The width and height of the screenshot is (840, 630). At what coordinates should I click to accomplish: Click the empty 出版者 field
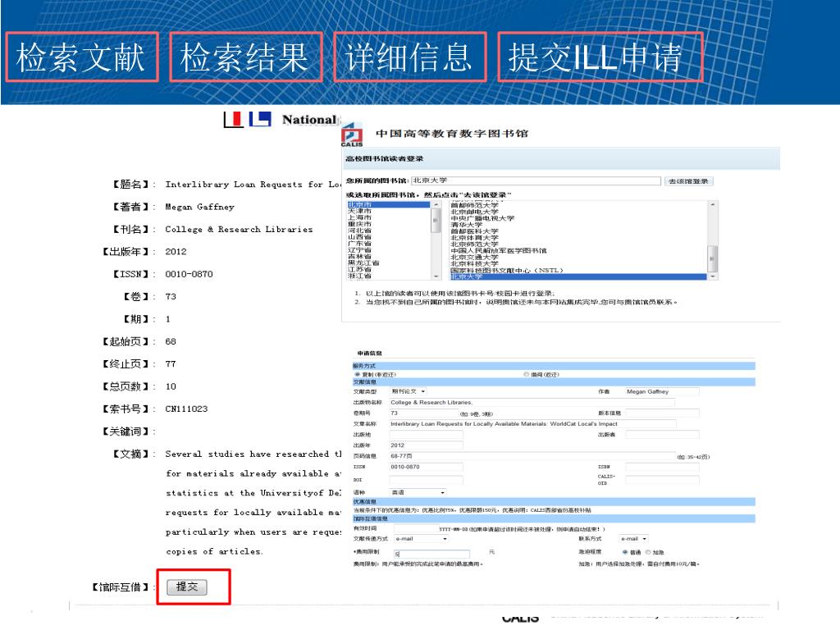click(x=662, y=435)
